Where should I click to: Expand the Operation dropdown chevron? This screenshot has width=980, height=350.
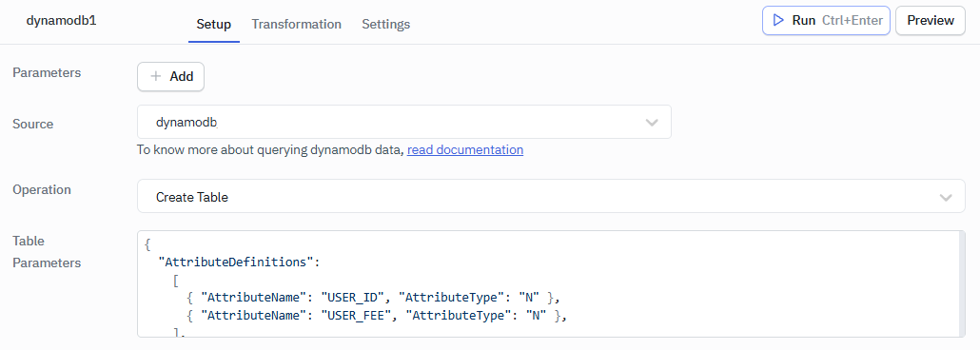point(946,198)
